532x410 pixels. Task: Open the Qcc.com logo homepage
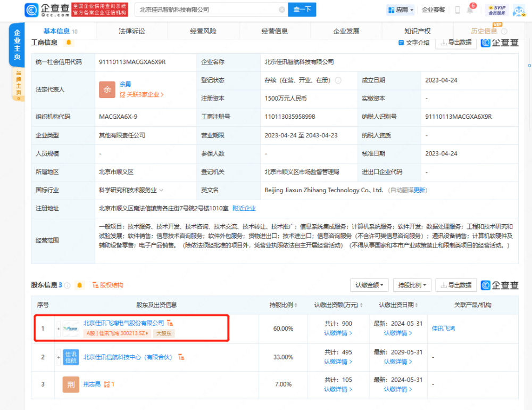coord(47,10)
